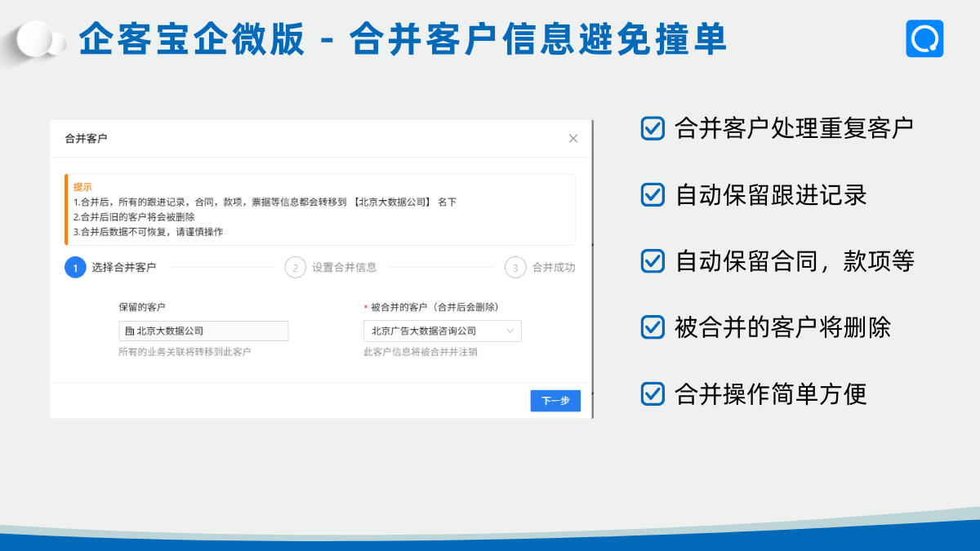This screenshot has width=980, height=551.
Task: Click step 2 circle 设置合并信息
Action: pos(295,268)
